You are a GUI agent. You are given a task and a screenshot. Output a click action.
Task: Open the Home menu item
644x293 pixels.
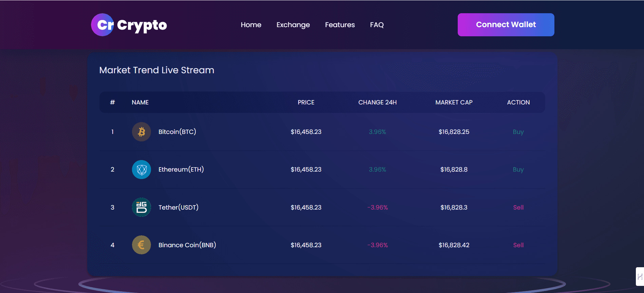click(251, 25)
